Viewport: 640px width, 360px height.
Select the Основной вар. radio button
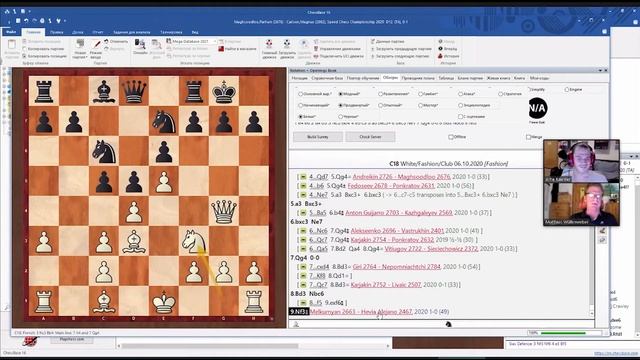(x=300, y=94)
